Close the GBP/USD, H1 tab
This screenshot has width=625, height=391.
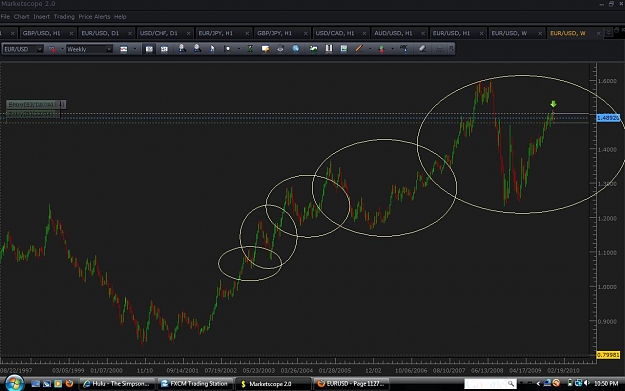[71, 33]
